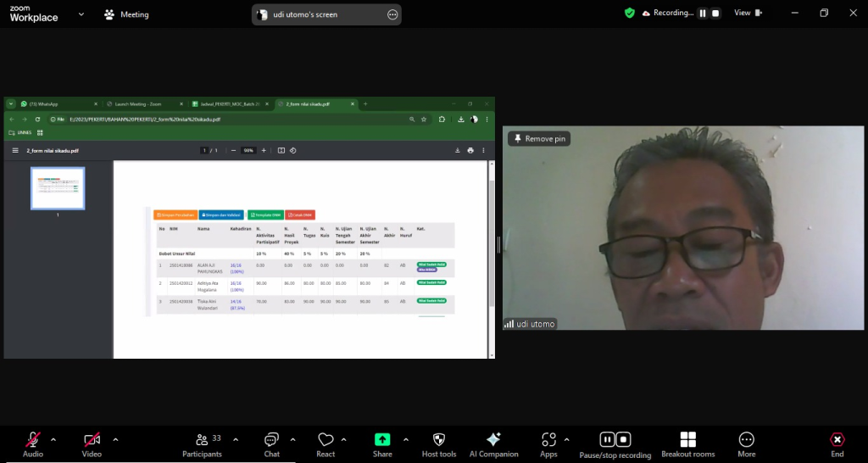The width and height of the screenshot is (868, 463).
Task: Click End meeting button
Action: pyautogui.click(x=837, y=440)
